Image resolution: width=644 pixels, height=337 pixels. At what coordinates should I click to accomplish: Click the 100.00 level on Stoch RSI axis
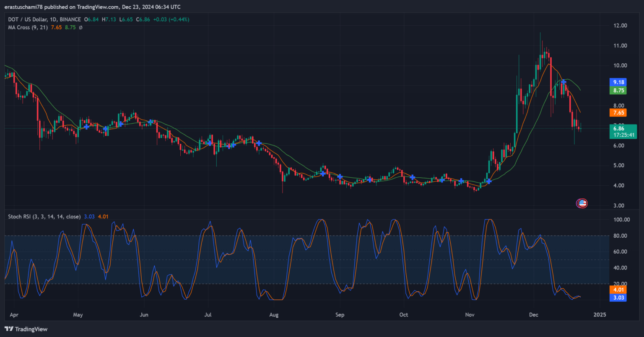[621, 220]
